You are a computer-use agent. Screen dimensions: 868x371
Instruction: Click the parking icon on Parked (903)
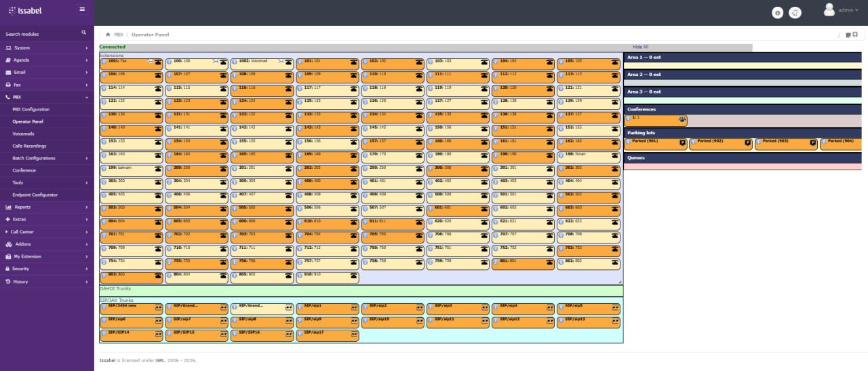pyautogui.click(x=813, y=143)
